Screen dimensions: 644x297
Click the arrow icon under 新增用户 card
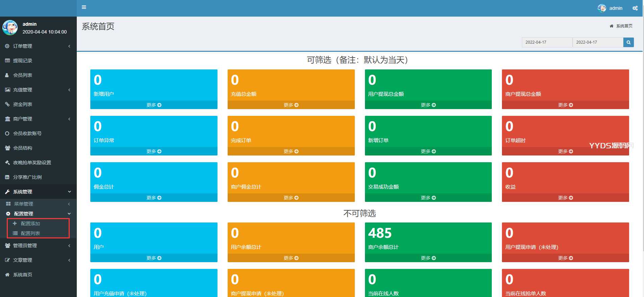coord(159,105)
